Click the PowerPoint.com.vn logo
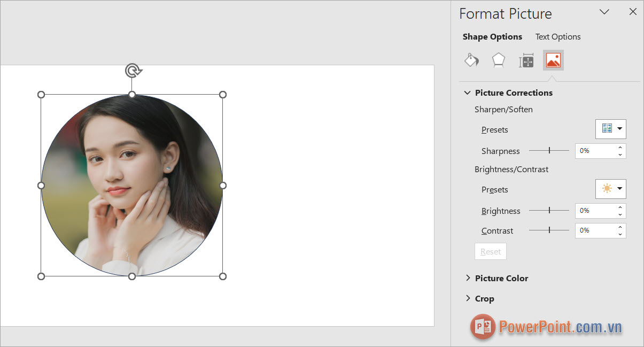This screenshot has width=644, height=347. tap(545, 327)
